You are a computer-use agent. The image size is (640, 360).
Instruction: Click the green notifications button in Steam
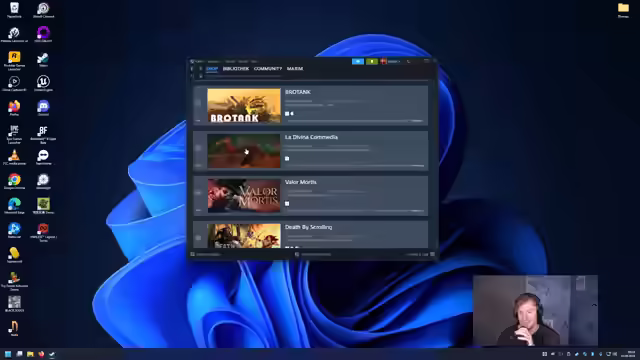tap(372, 61)
